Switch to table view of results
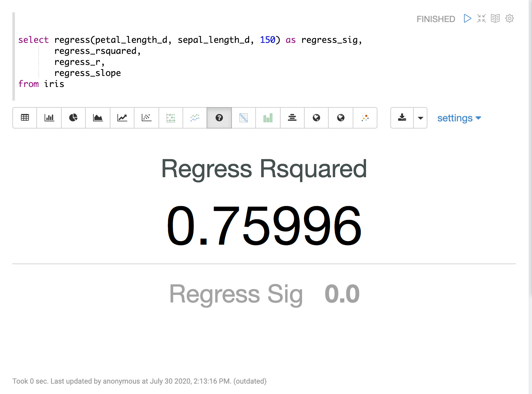 tap(24, 118)
